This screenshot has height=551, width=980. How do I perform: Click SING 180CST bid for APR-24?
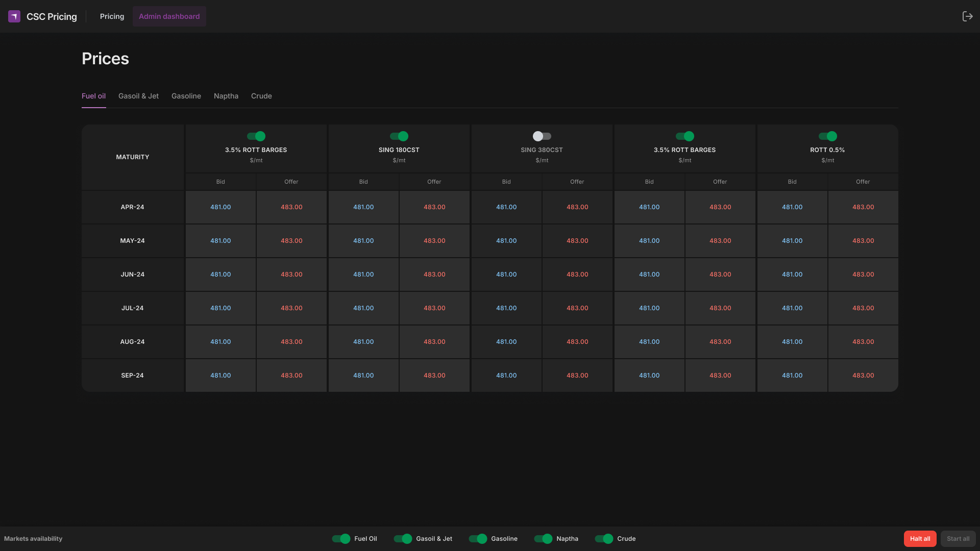[x=363, y=207]
